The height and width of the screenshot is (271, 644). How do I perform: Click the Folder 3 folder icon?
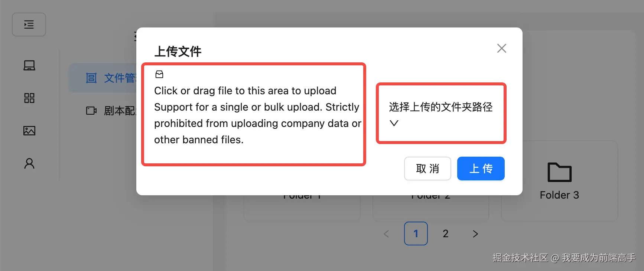(559, 172)
